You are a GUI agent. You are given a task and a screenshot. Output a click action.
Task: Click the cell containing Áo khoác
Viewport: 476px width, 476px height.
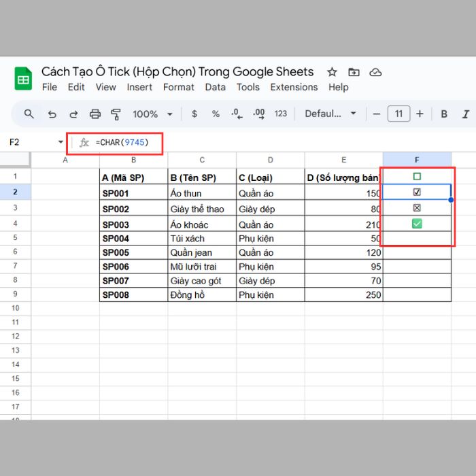click(x=202, y=224)
